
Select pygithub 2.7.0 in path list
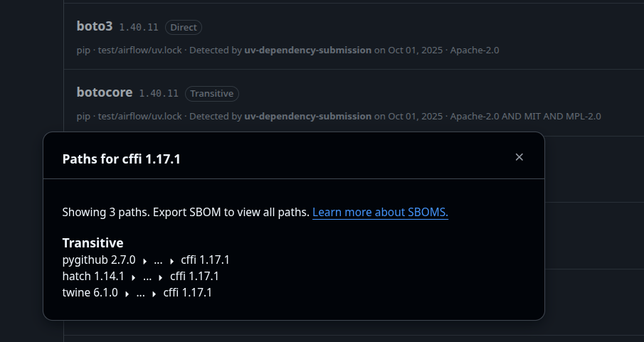click(x=99, y=260)
